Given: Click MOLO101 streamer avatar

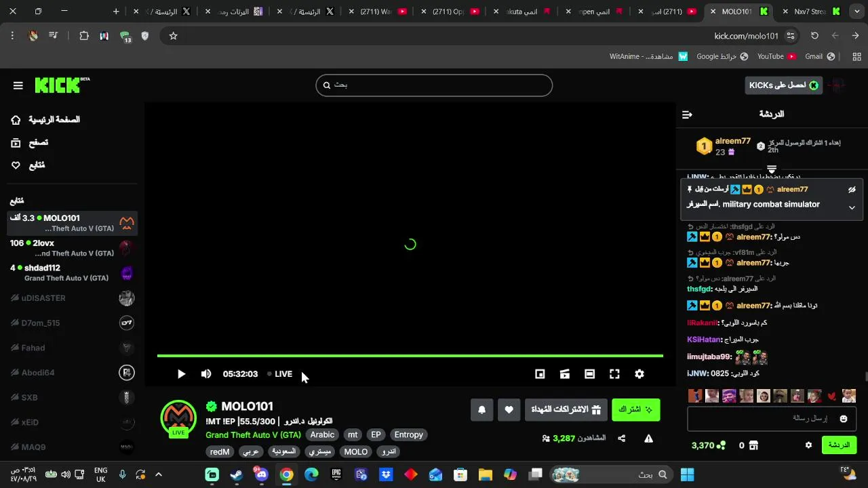Looking at the screenshot, I should click(x=178, y=418).
